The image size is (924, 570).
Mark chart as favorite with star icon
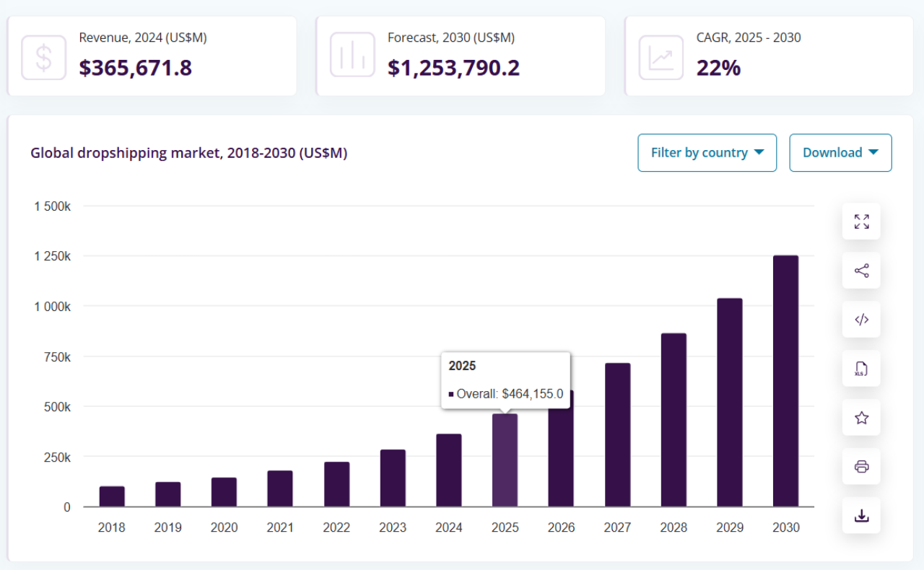861,418
